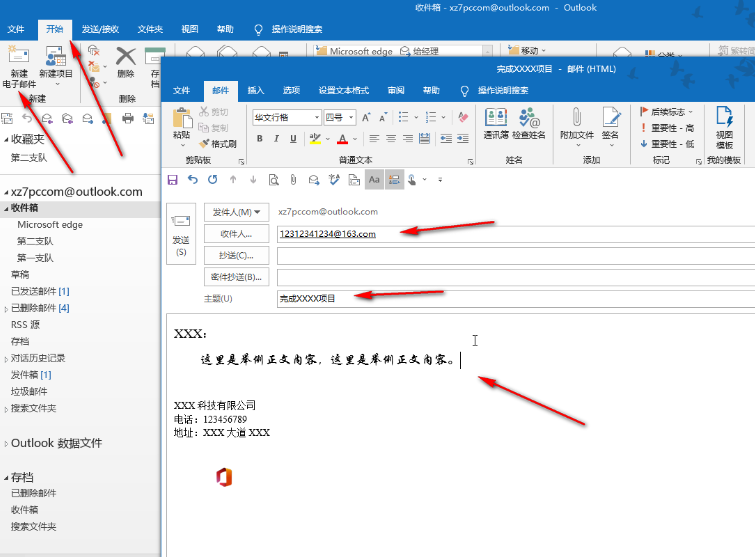The width and height of the screenshot is (755, 557).
Task: Toggle Italic formatting
Action: coord(276,139)
